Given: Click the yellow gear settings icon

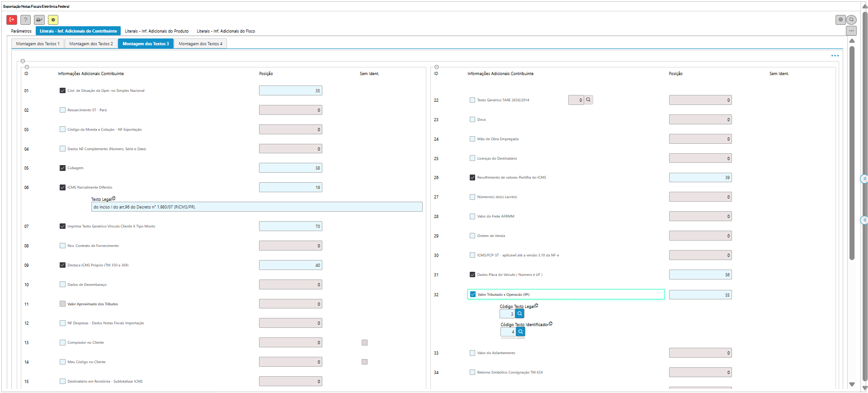Looking at the screenshot, I should click(x=53, y=20).
